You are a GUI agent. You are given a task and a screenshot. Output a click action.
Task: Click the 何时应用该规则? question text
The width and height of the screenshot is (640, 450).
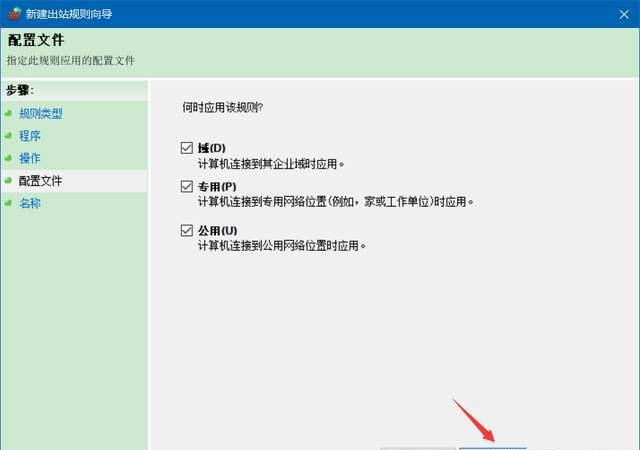[222, 107]
